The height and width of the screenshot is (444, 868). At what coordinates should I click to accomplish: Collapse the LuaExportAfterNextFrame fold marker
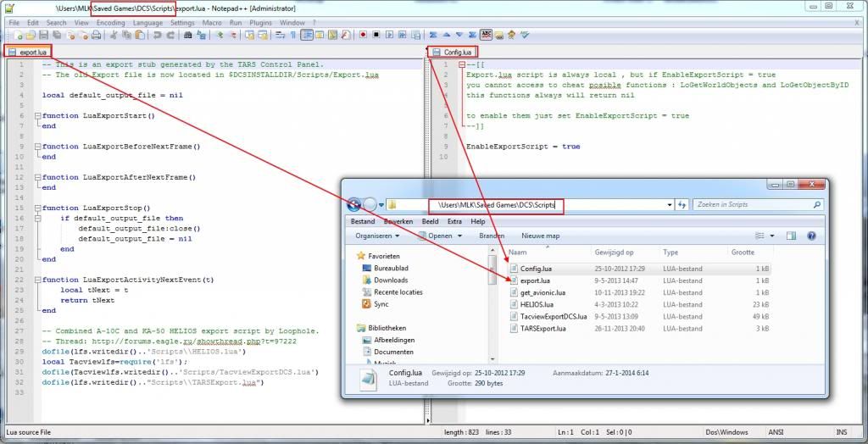pos(37,178)
